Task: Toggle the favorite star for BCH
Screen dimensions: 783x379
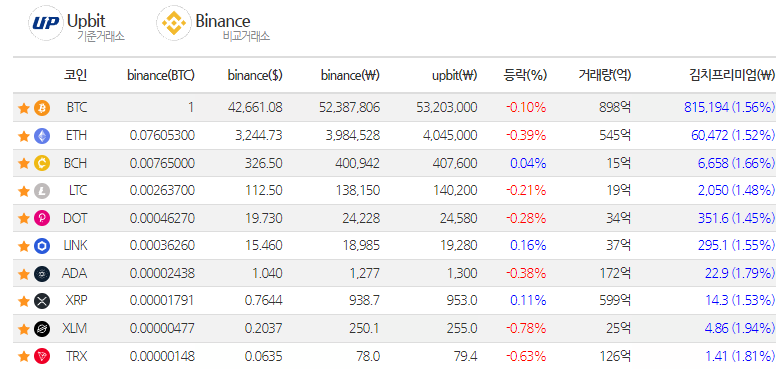Action: 23,163
